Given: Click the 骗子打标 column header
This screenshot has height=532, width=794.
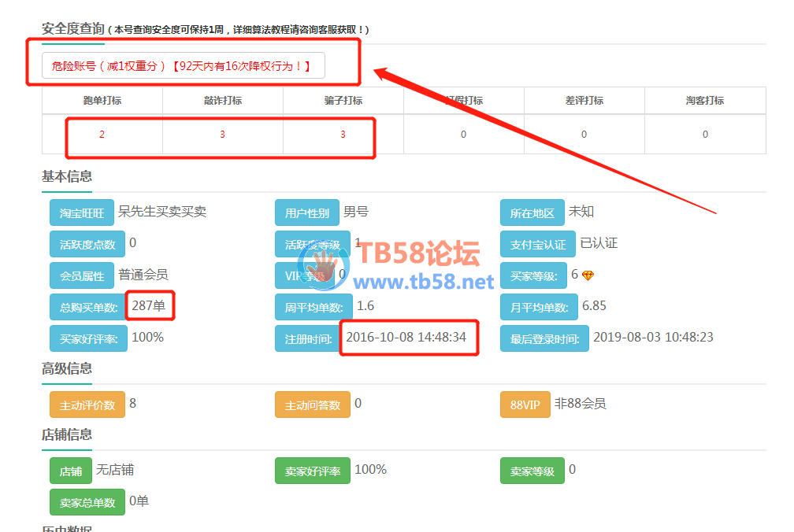Looking at the screenshot, I should point(343,101).
